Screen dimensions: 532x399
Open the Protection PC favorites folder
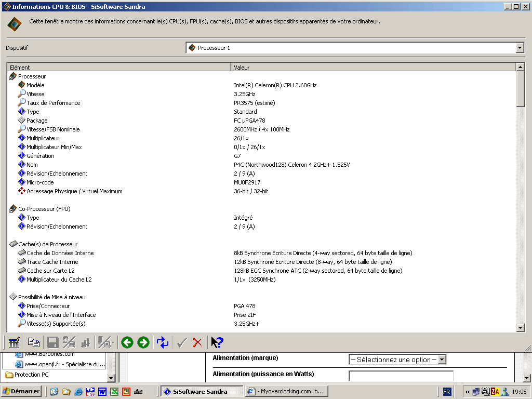click(x=27, y=375)
